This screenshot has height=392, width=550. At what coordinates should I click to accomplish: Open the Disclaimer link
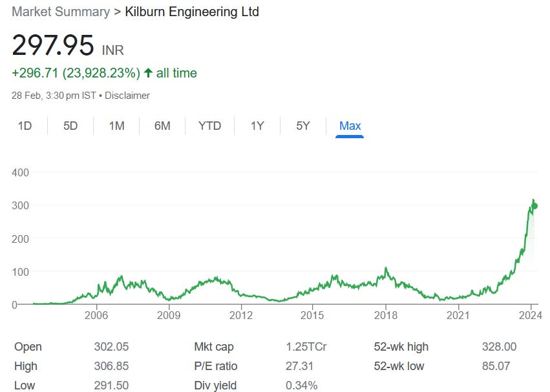coord(127,96)
